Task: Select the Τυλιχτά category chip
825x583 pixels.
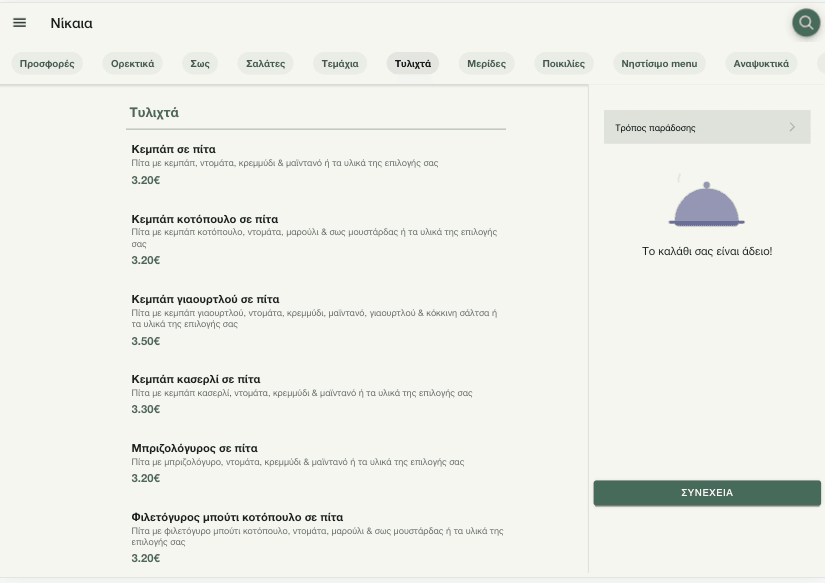Action: pos(413,64)
